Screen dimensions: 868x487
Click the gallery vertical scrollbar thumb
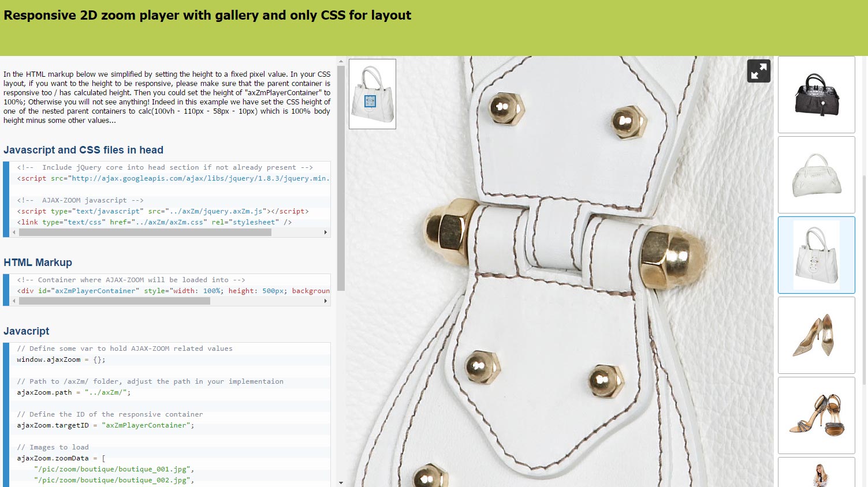(x=865, y=279)
